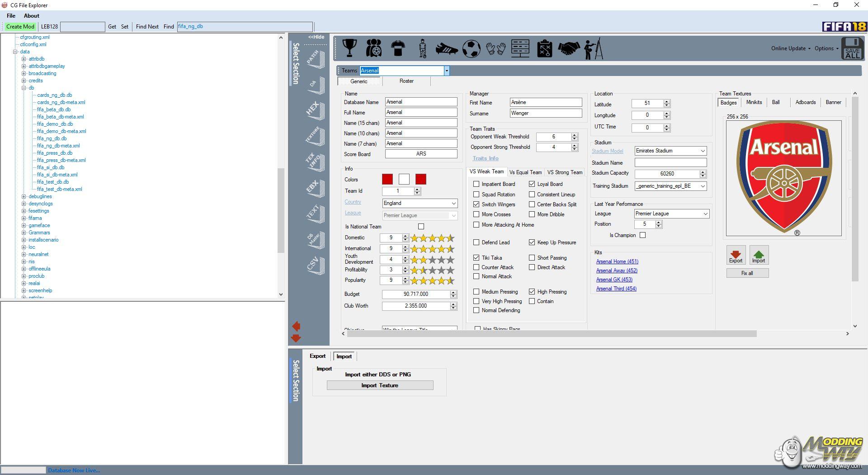
Task: Open the Stadium Model dropdown
Action: (x=670, y=151)
